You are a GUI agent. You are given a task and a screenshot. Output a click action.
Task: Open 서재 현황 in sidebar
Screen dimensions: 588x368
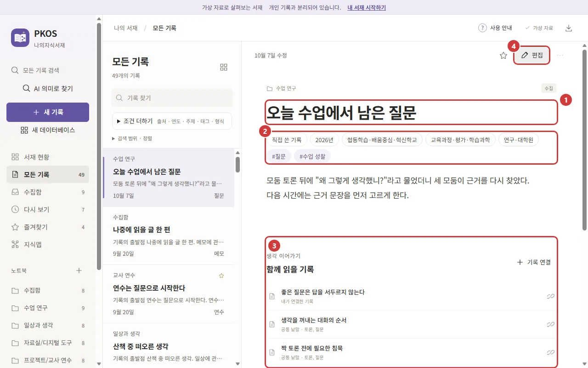48,157
